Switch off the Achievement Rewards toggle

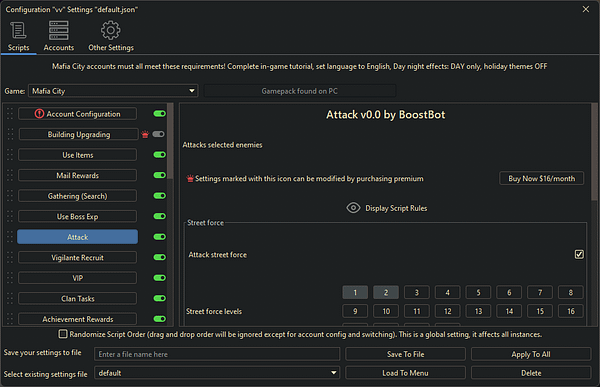[x=160, y=319]
